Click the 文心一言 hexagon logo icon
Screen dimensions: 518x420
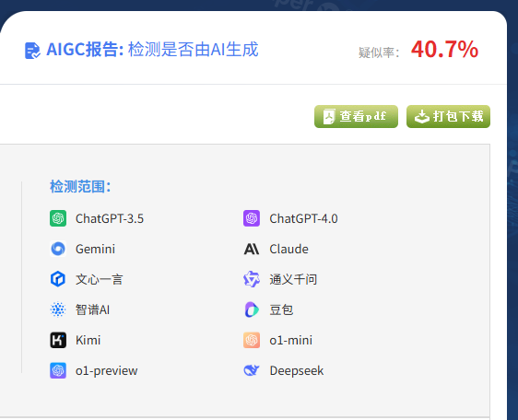pos(58,279)
